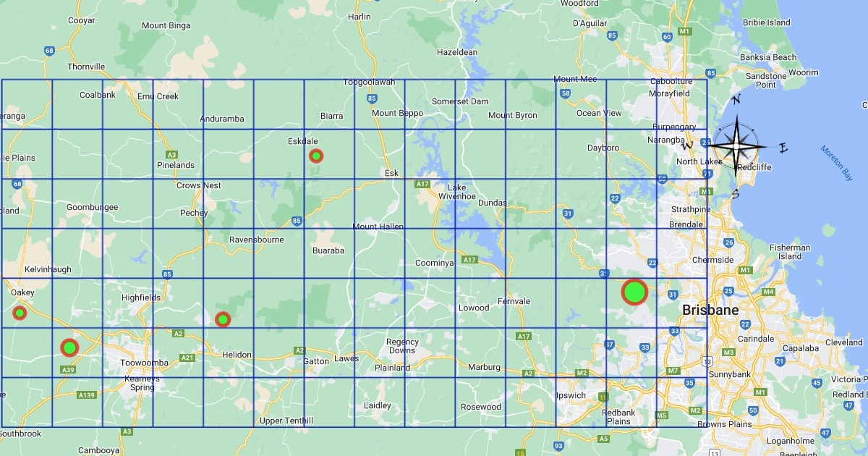Screen dimensions: 868x456
Task: Click the A139 route shield
Action: click(x=87, y=394)
